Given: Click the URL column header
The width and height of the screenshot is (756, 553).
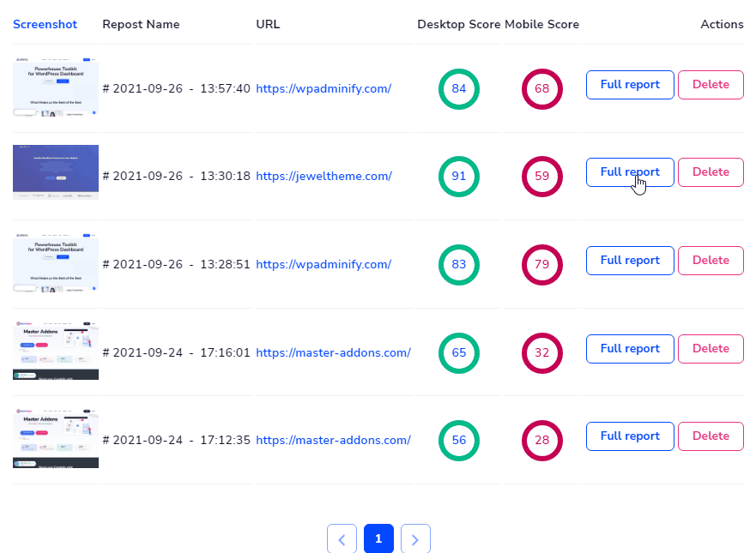Looking at the screenshot, I should point(268,25).
